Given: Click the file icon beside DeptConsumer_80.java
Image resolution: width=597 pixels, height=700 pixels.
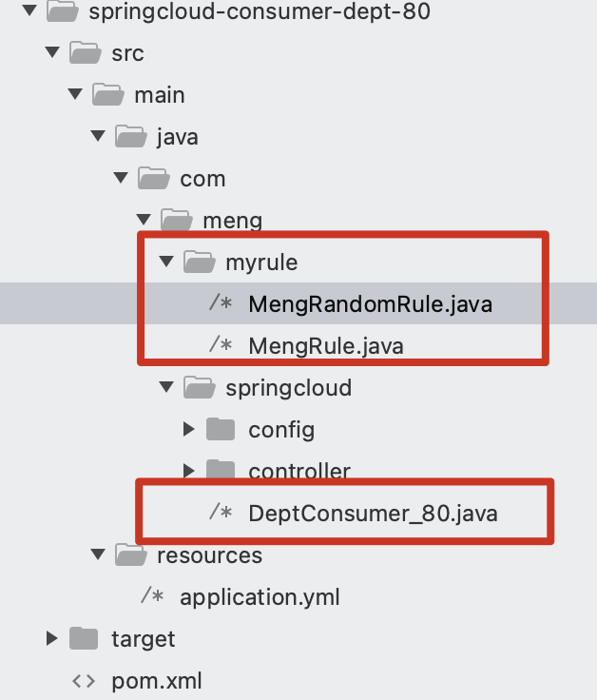Looking at the screenshot, I should 221,512.
